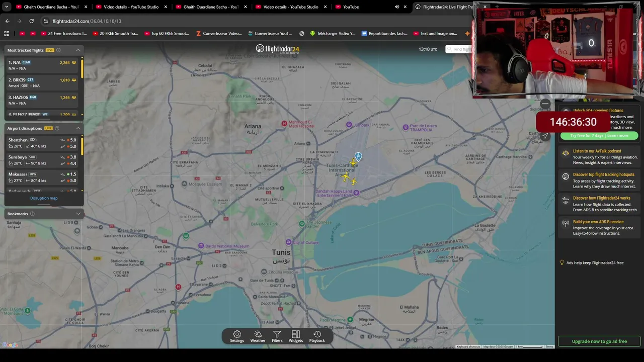
Task: Open the tab search dropdown arrow
Action: coord(7,7)
